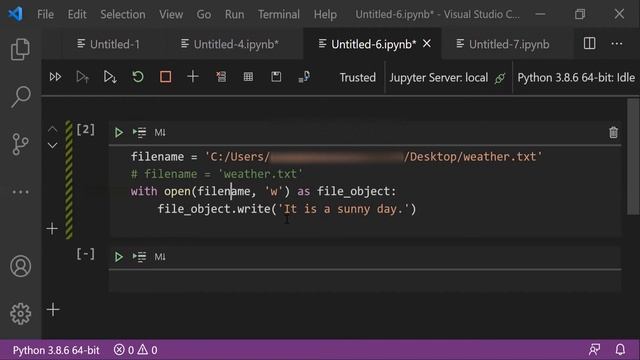The image size is (640, 360).
Task: Open the Terminal menu
Action: (x=279, y=14)
